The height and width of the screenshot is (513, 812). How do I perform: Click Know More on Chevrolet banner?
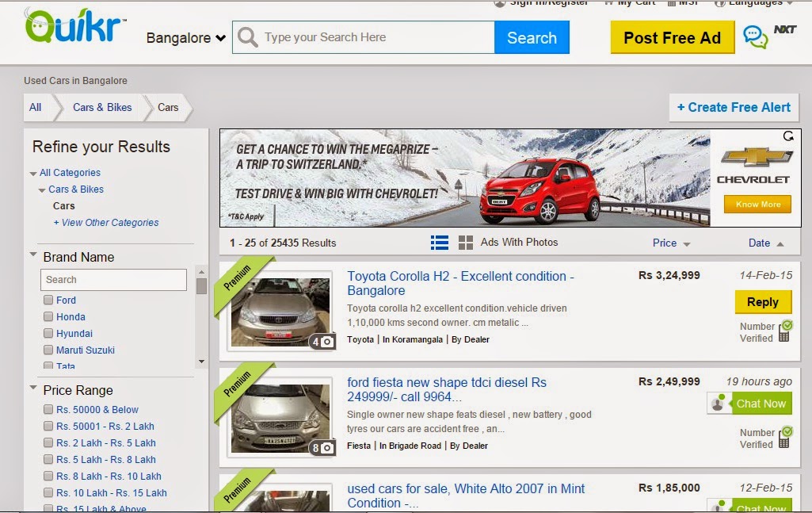tap(757, 204)
